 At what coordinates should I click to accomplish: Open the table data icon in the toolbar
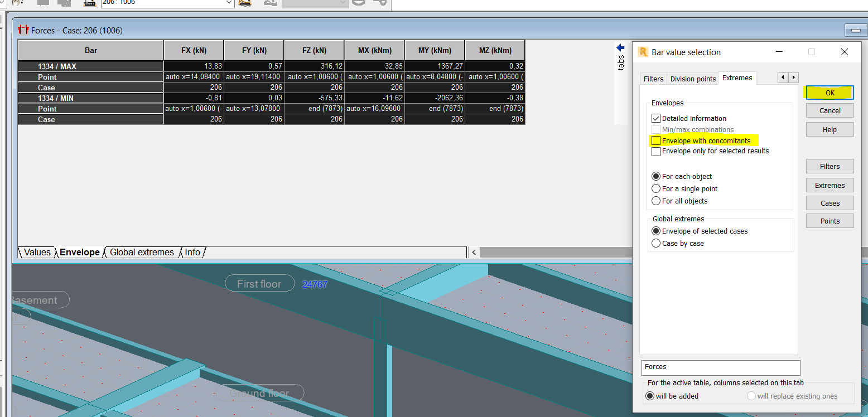(x=90, y=3)
